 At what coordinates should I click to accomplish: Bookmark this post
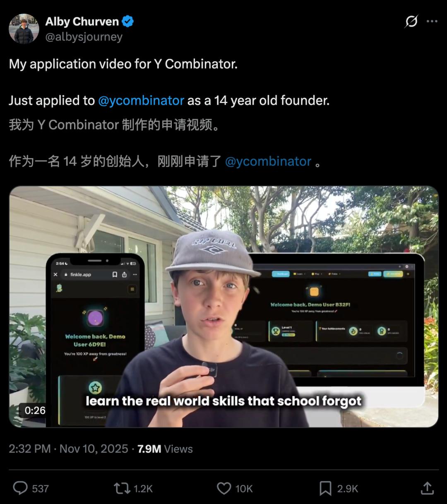click(325, 488)
